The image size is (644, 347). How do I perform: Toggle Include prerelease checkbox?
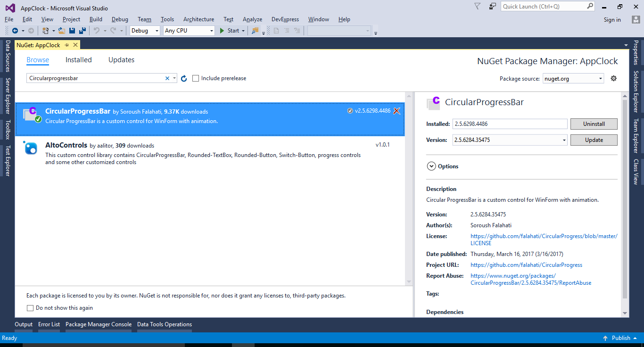pos(196,78)
